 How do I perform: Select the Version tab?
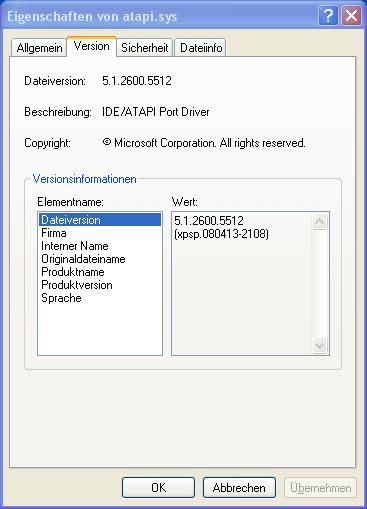click(x=91, y=46)
